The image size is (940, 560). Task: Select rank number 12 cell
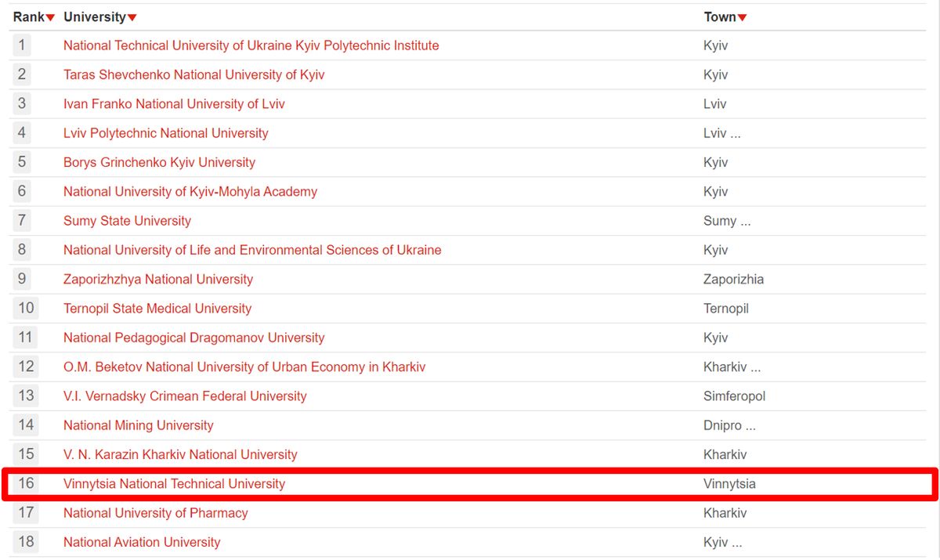tap(26, 367)
